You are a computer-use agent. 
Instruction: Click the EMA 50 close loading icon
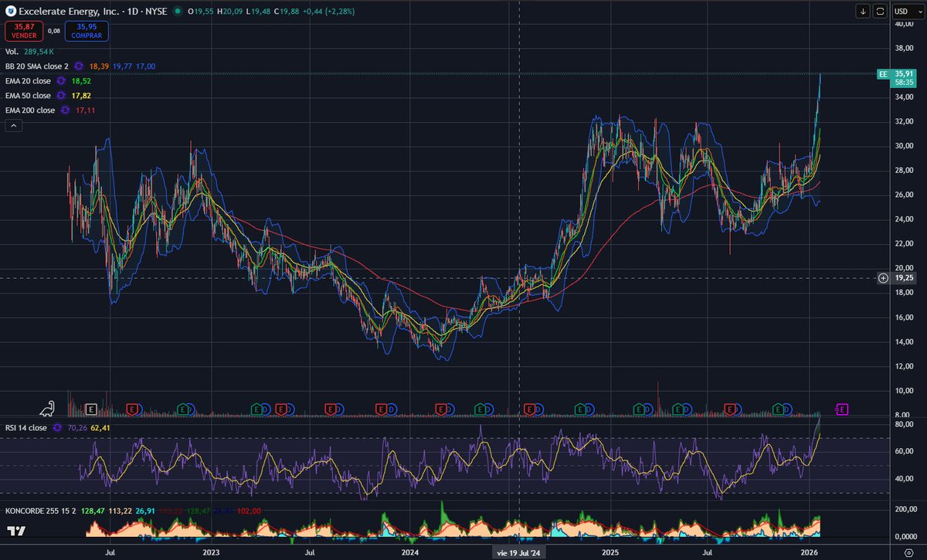tap(61, 96)
